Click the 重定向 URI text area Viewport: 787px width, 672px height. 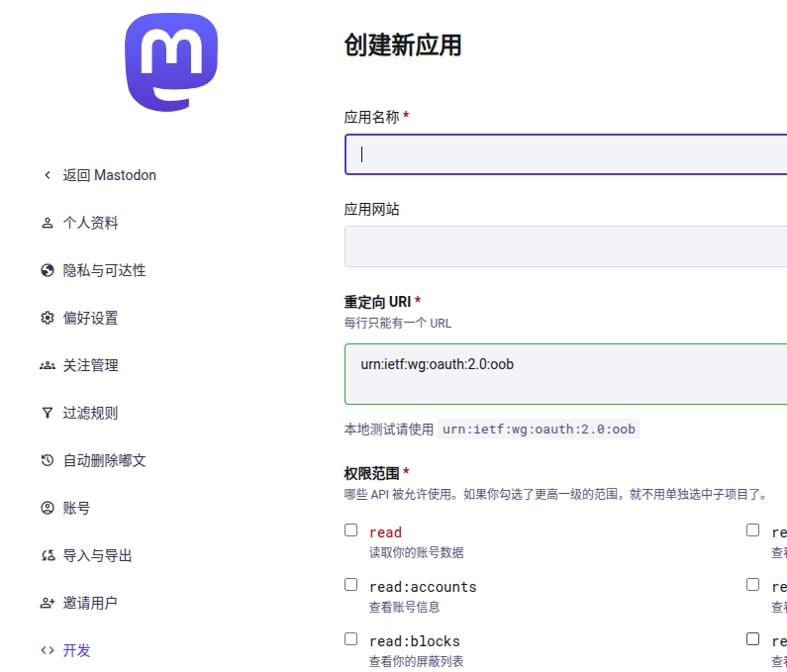tap(565, 373)
